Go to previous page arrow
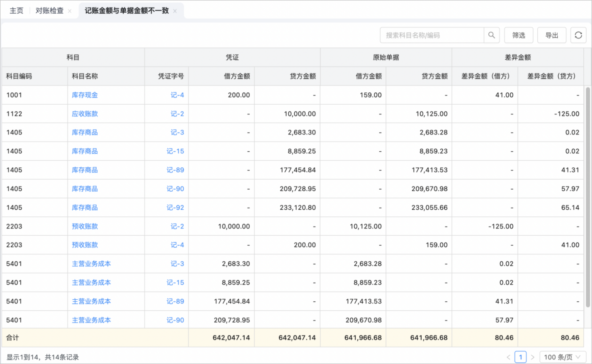 click(509, 357)
